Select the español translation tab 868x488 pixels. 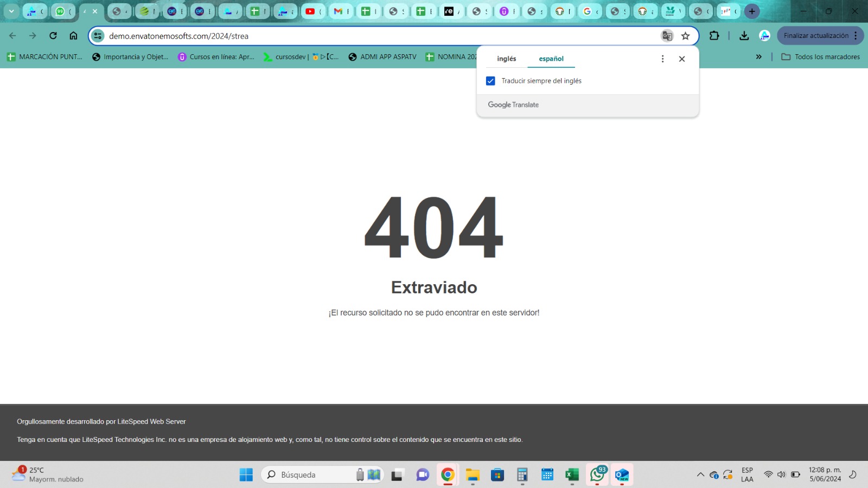point(551,59)
